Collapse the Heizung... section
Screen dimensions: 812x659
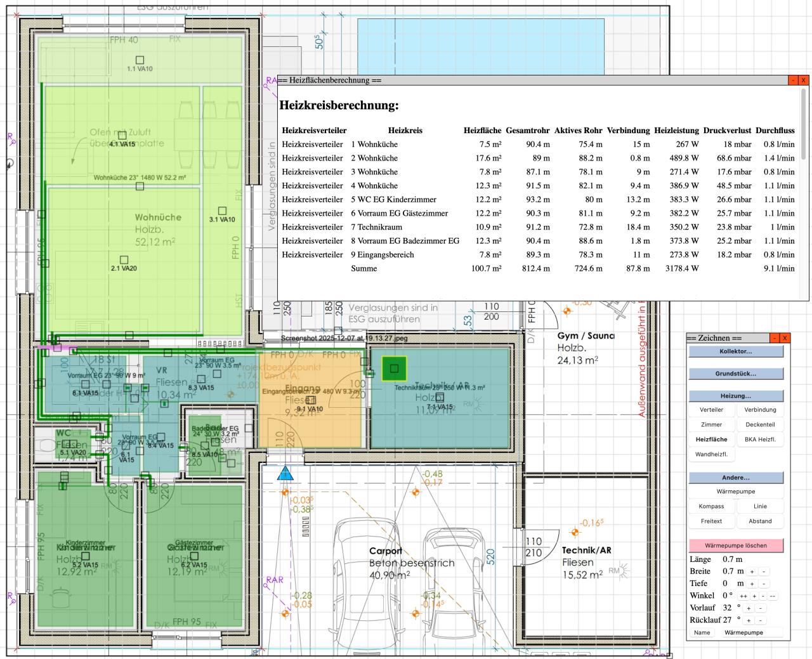point(736,396)
